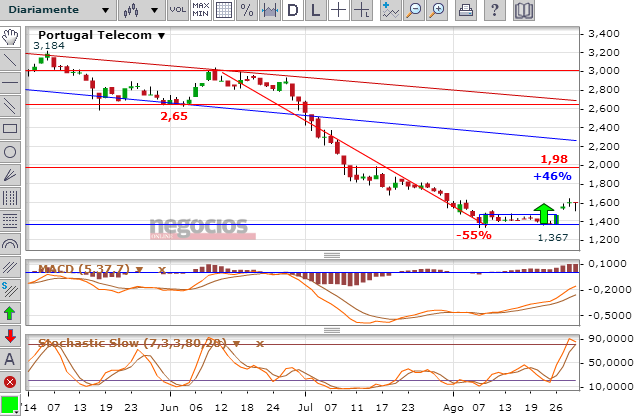
Task: Zoom out with the minus magnifier
Action: click(x=414, y=10)
